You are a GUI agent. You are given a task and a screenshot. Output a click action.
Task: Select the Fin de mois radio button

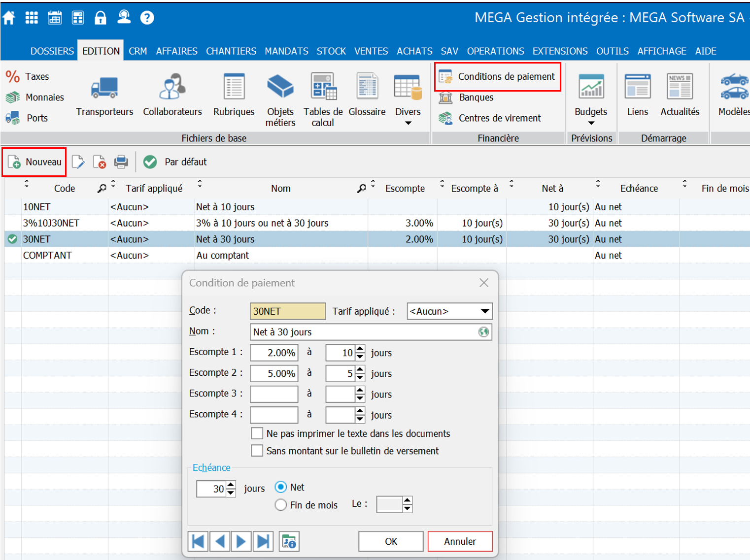point(281,505)
